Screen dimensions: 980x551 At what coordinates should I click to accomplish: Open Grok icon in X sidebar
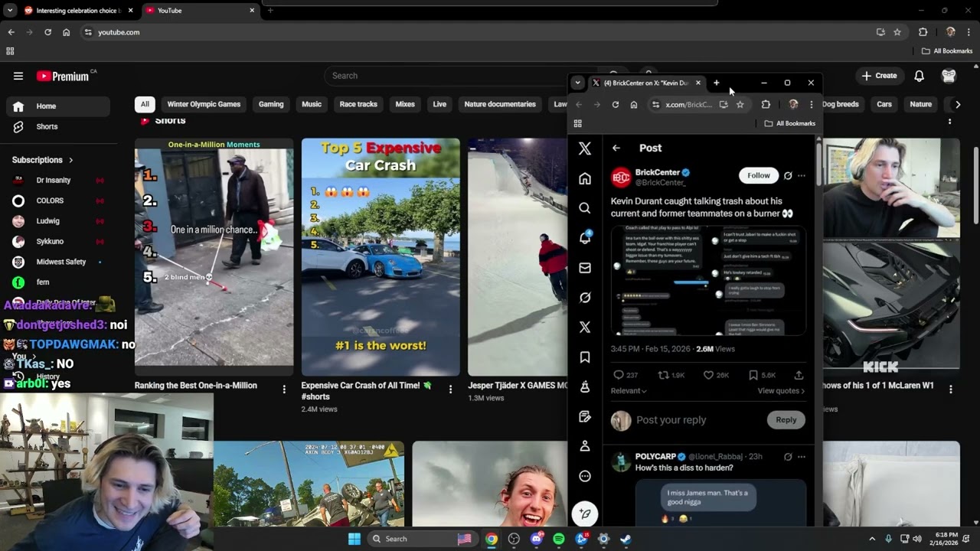pos(585,298)
